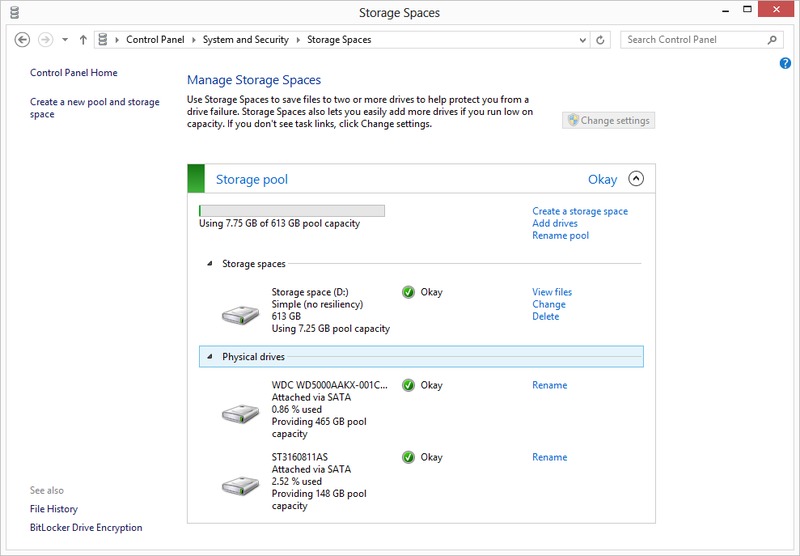
Task: Go to Control Panel breadcrumb
Action: pos(154,40)
